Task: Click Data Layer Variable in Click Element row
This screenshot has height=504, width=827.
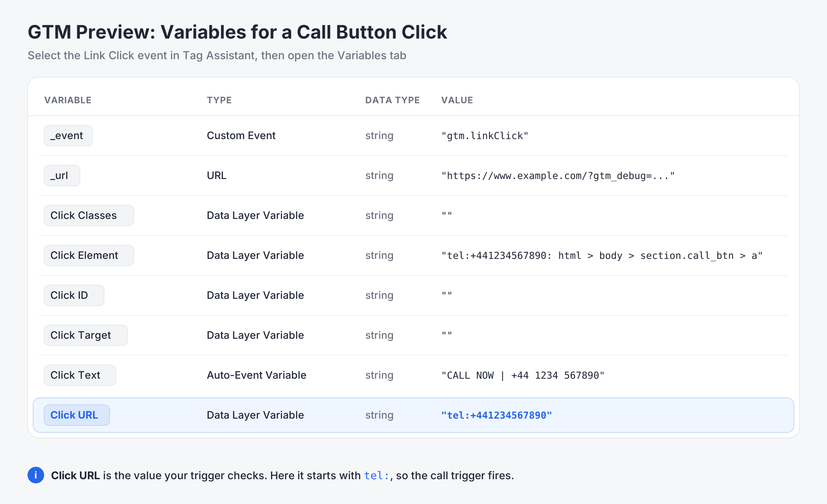Action: click(255, 255)
